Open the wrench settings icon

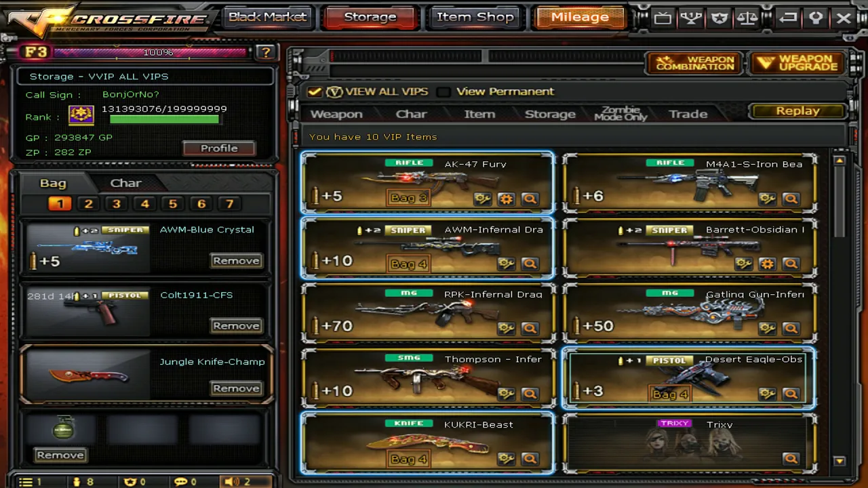pos(816,18)
